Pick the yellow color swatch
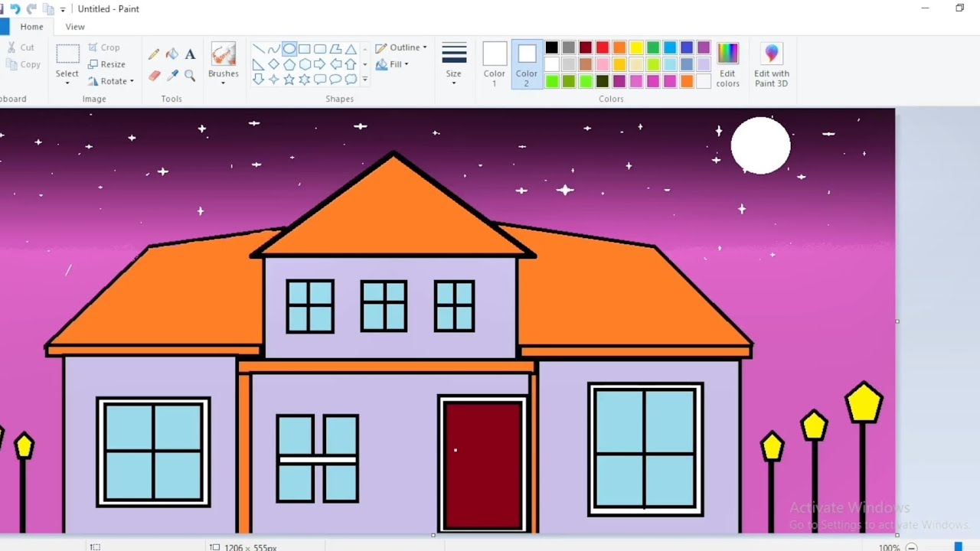 pyautogui.click(x=636, y=47)
